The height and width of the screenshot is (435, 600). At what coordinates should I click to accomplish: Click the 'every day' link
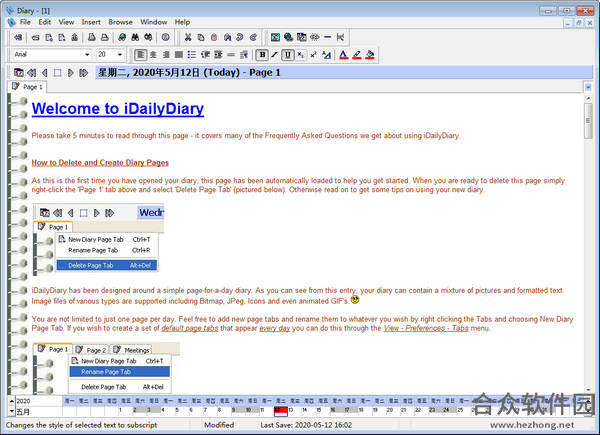(x=274, y=328)
